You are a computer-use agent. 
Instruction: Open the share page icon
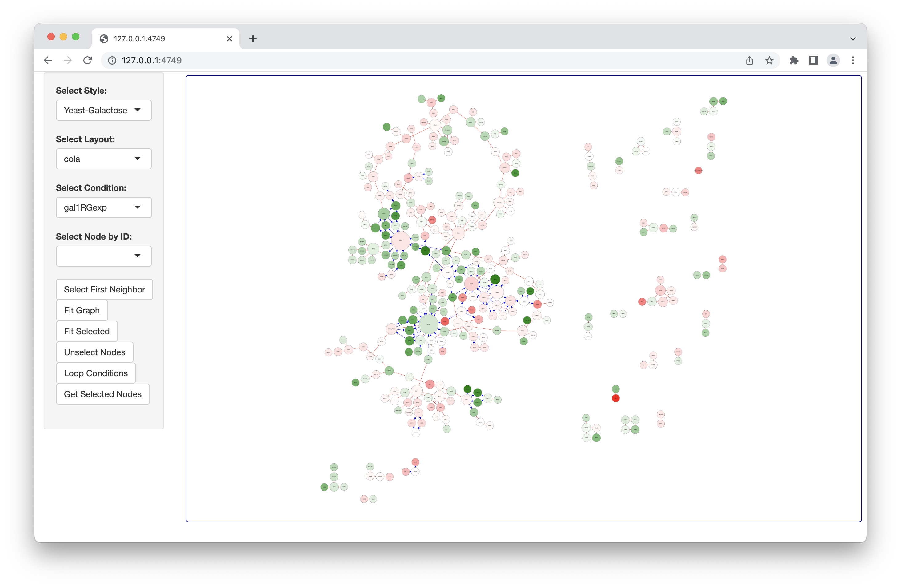click(749, 61)
